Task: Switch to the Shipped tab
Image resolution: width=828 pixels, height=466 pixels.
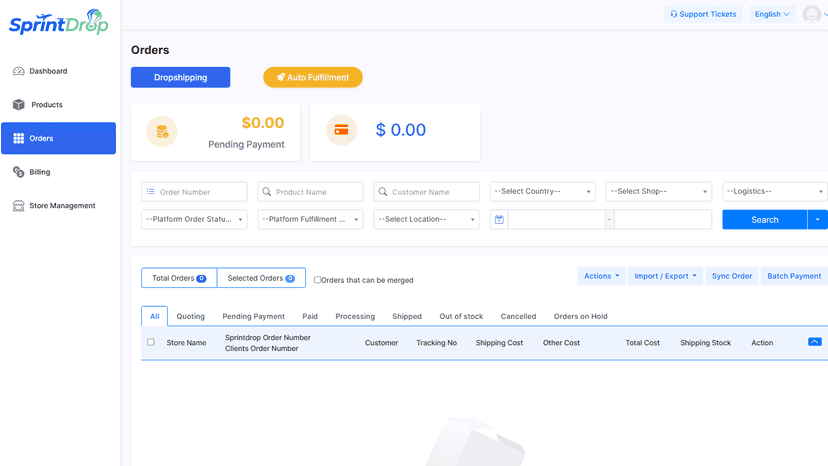Action: (407, 316)
